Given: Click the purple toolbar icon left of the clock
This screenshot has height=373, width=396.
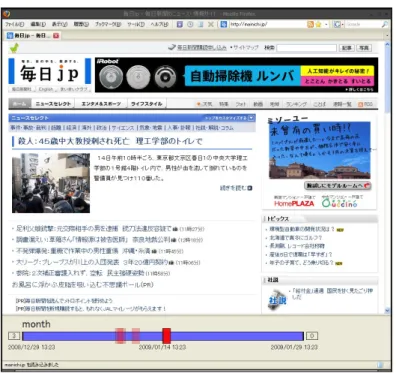Looking at the screenshot, I should (x=180, y=24).
